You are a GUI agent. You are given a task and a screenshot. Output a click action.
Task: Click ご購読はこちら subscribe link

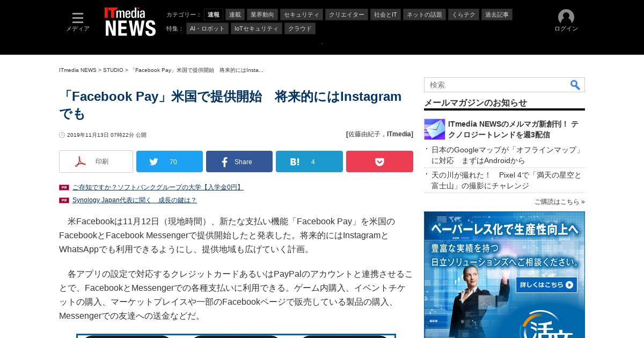(x=560, y=202)
